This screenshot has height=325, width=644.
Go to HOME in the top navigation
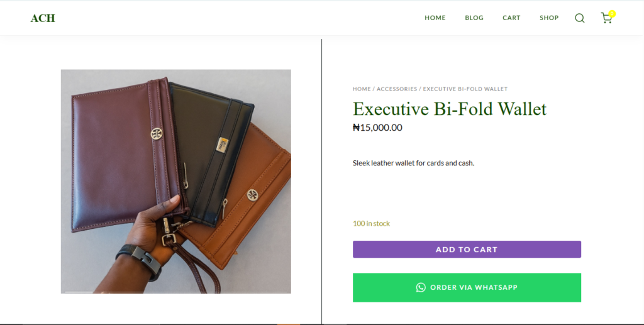click(435, 18)
